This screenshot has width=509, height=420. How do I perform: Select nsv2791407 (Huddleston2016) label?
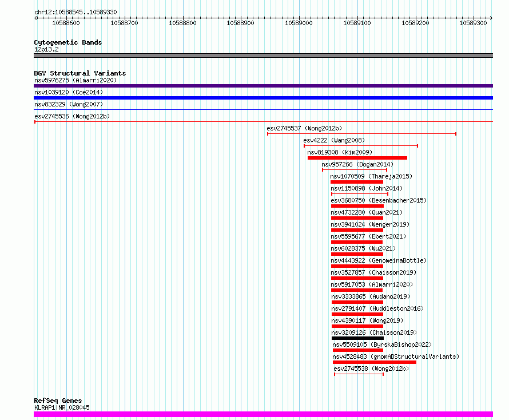pyautogui.click(x=377, y=308)
